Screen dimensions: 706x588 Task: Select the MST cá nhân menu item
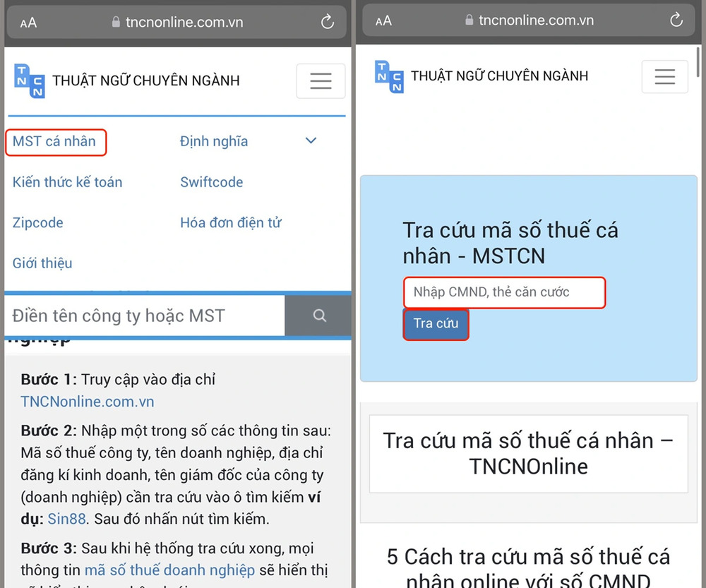[x=56, y=142]
